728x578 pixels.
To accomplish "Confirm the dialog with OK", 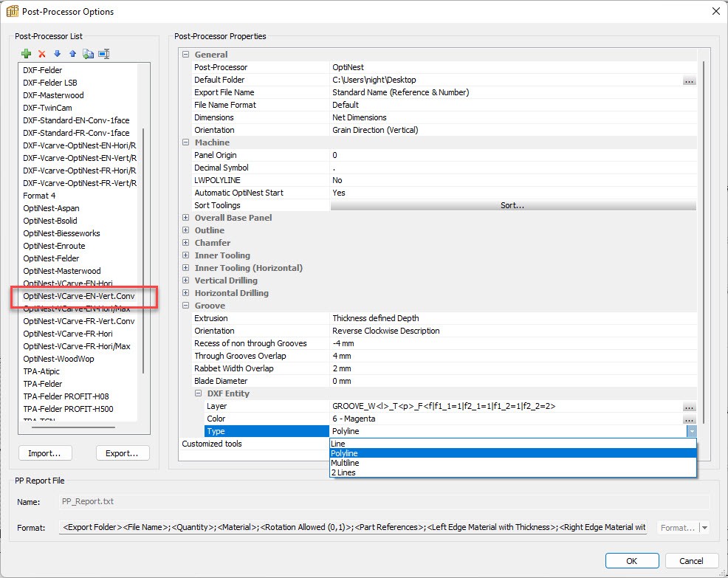I will (632, 561).
